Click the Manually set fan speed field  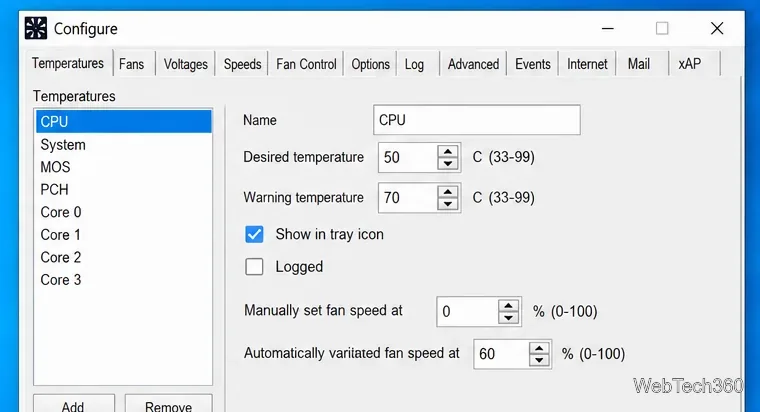pyautogui.click(x=467, y=311)
